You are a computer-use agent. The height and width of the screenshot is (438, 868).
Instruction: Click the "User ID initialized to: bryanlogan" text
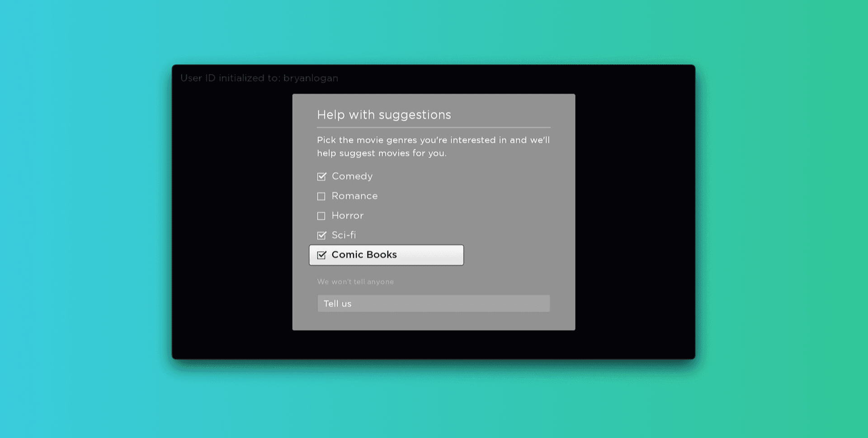259,78
